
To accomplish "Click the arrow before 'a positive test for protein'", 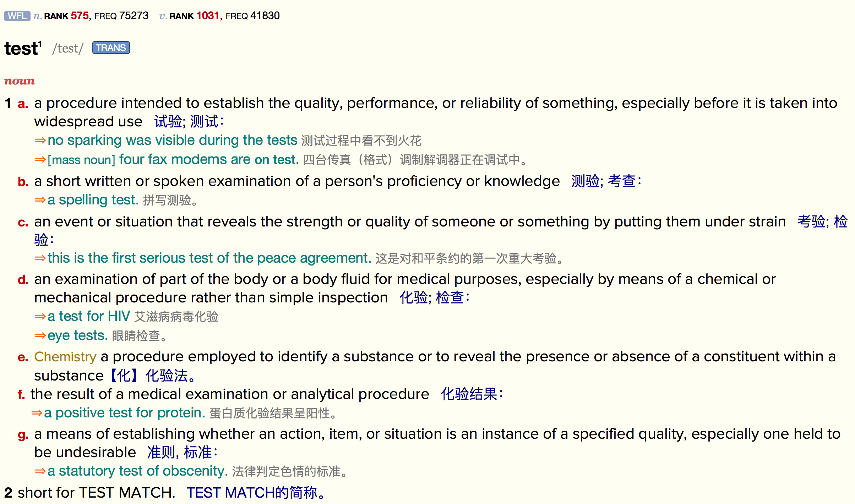I will 37,413.
